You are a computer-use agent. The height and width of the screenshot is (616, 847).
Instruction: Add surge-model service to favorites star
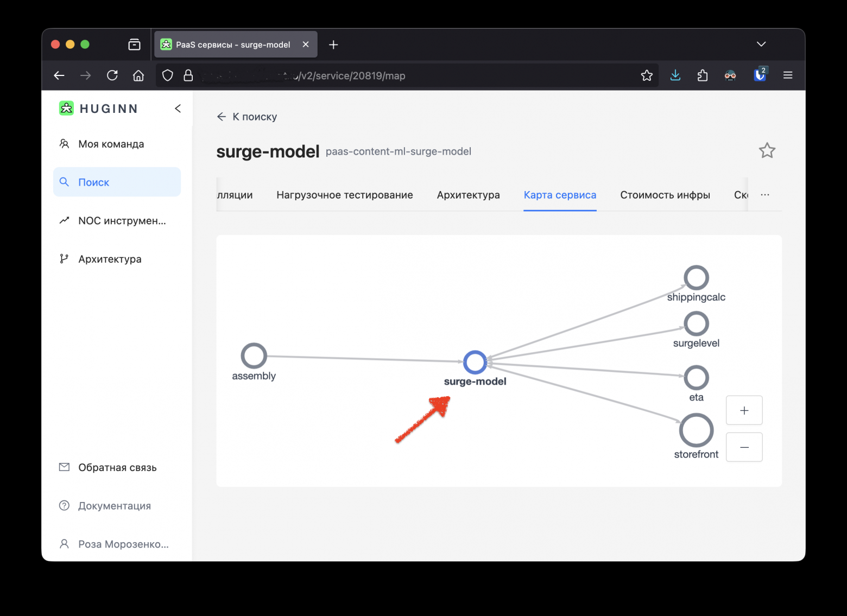[767, 150]
